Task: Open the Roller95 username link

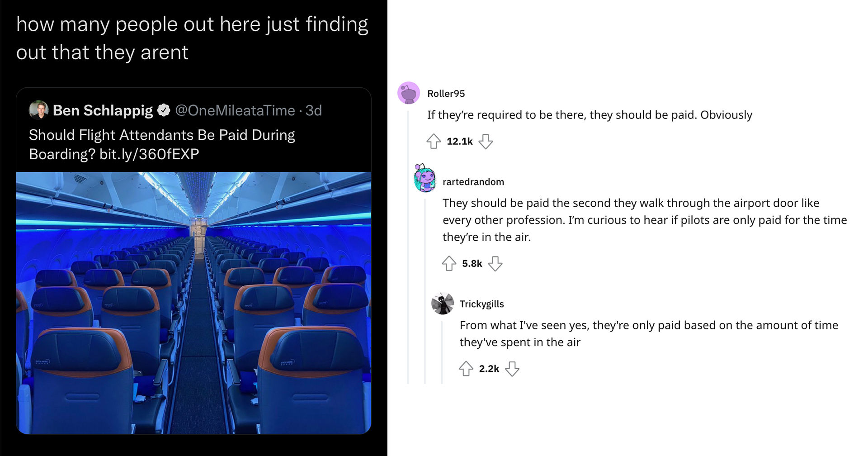Action: point(446,94)
